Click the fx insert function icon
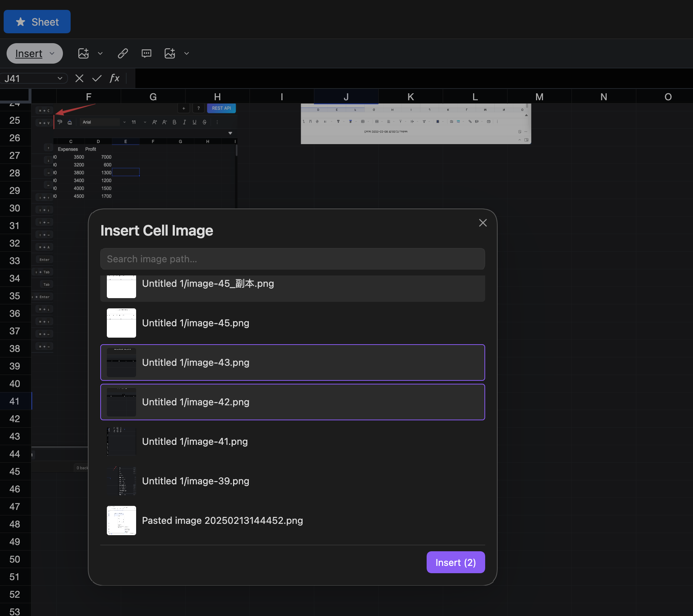The image size is (693, 616). click(x=115, y=78)
